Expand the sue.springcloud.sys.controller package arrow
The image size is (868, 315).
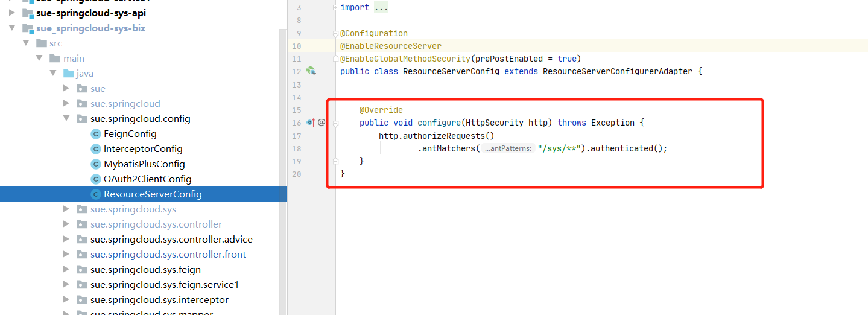tap(66, 224)
